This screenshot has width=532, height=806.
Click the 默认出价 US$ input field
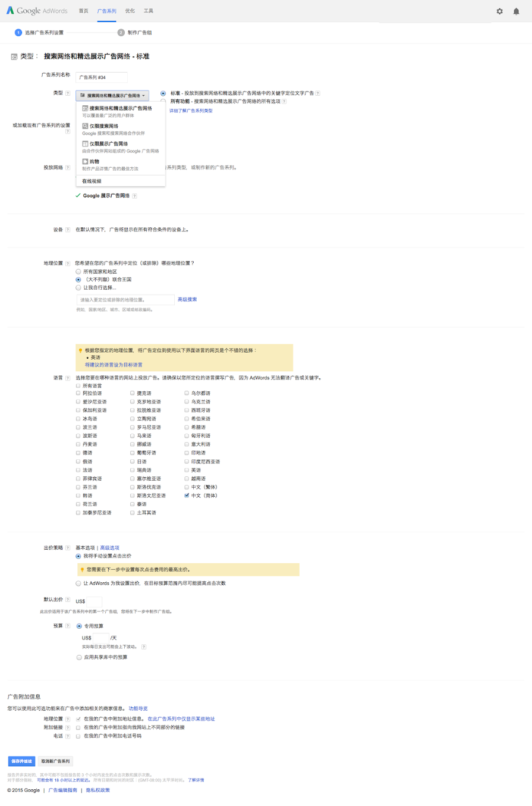tap(95, 601)
